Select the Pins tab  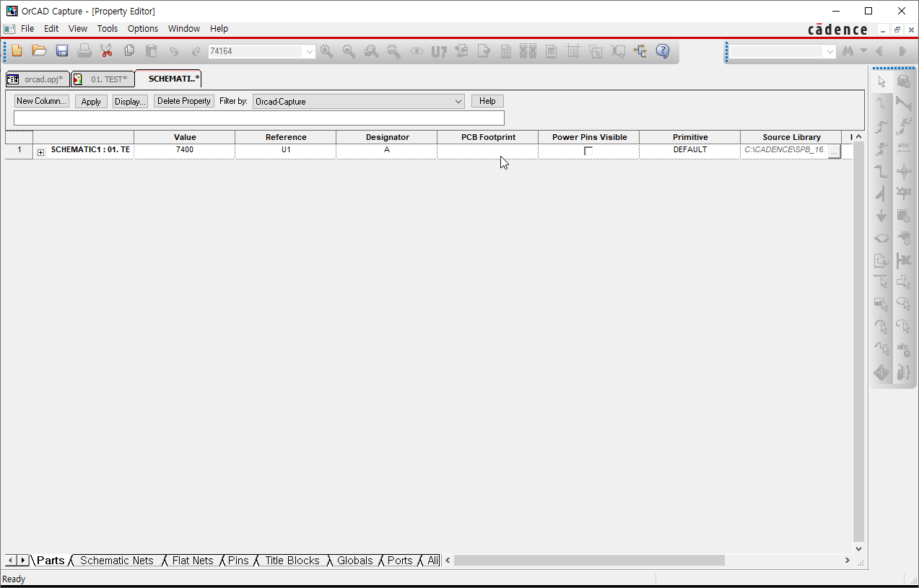[x=238, y=561]
